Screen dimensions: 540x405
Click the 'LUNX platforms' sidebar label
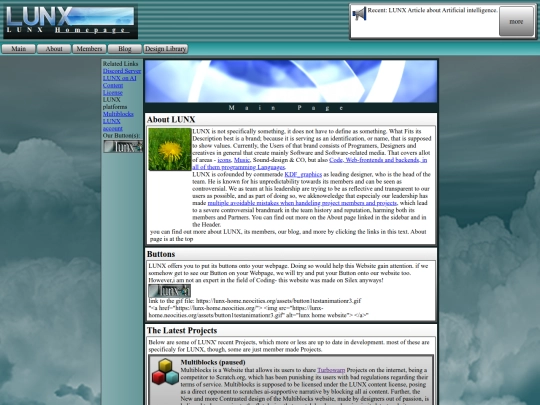(x=115, y=103)
